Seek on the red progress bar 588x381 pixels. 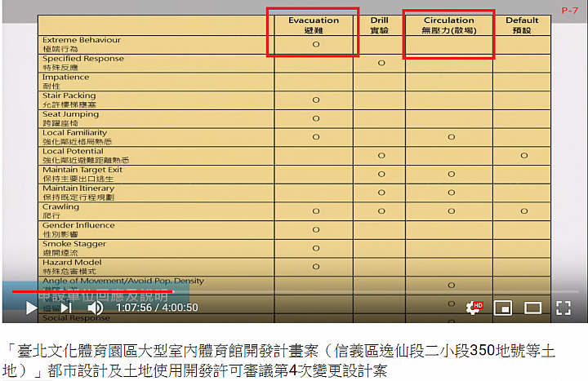click(92, 291)
